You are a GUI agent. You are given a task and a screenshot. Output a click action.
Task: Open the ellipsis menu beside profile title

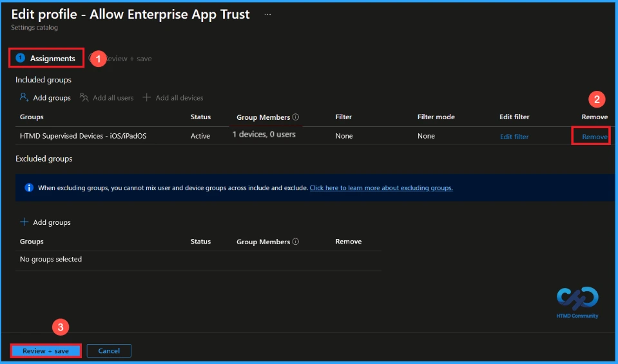pyautogui.click(x=267, y=15)
